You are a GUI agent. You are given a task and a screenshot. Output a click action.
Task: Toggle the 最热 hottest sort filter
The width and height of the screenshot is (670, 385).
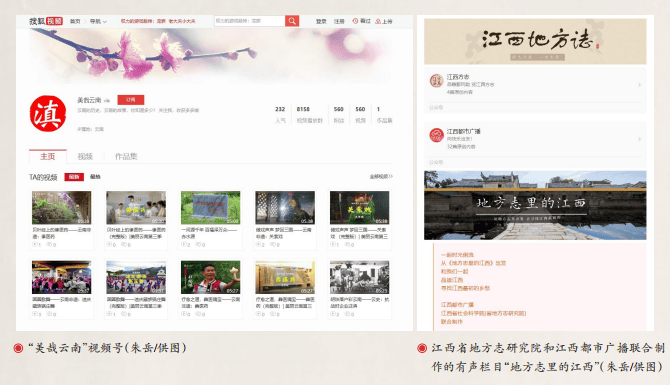pos(95,177)
